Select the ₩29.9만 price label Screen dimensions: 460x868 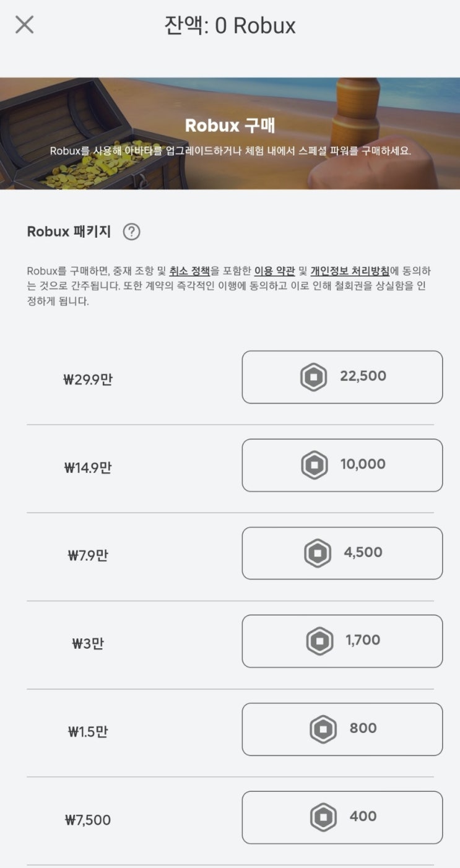(87, 380)
